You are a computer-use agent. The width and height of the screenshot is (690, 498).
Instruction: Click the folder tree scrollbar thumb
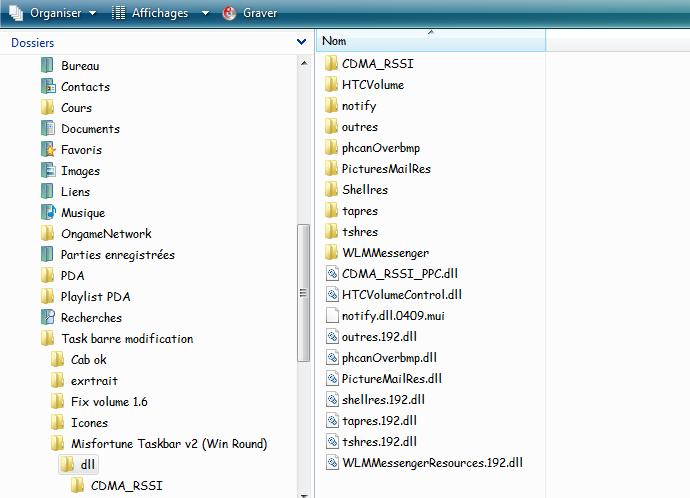[304, 293]
